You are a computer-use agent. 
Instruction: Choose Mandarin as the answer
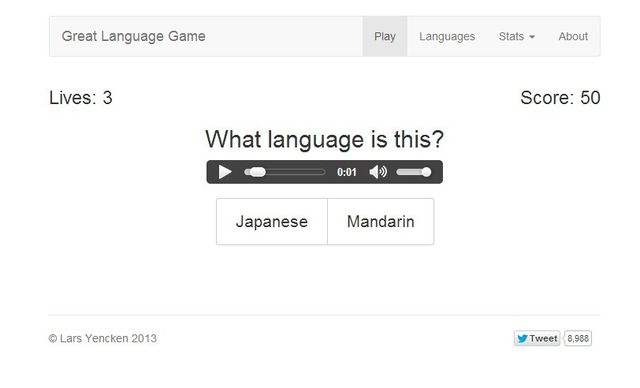coord(380,222)
